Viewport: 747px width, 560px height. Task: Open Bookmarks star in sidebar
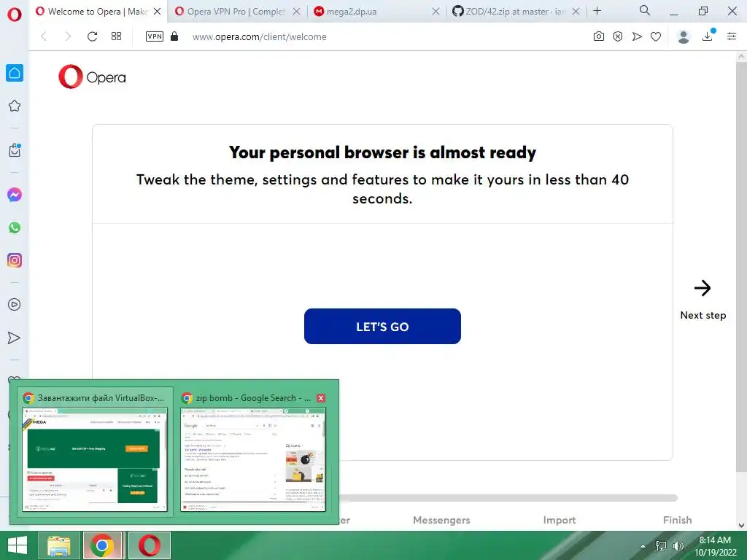[15, 106]
